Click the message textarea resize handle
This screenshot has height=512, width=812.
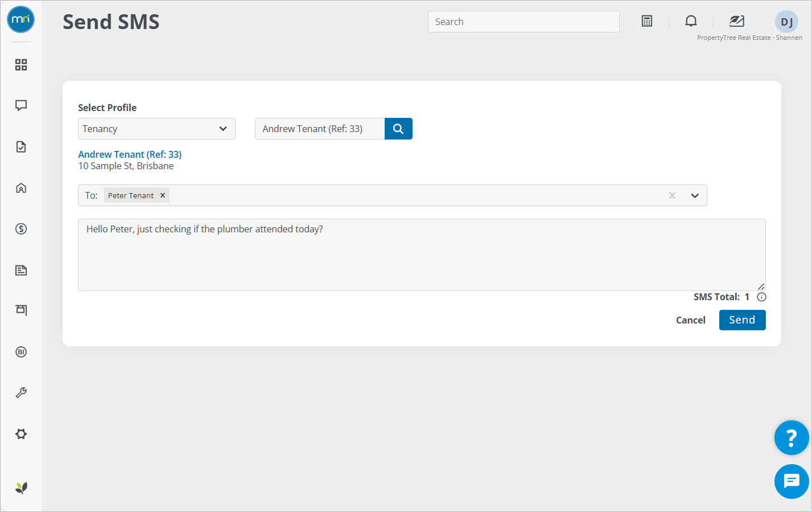pos(761,286)
